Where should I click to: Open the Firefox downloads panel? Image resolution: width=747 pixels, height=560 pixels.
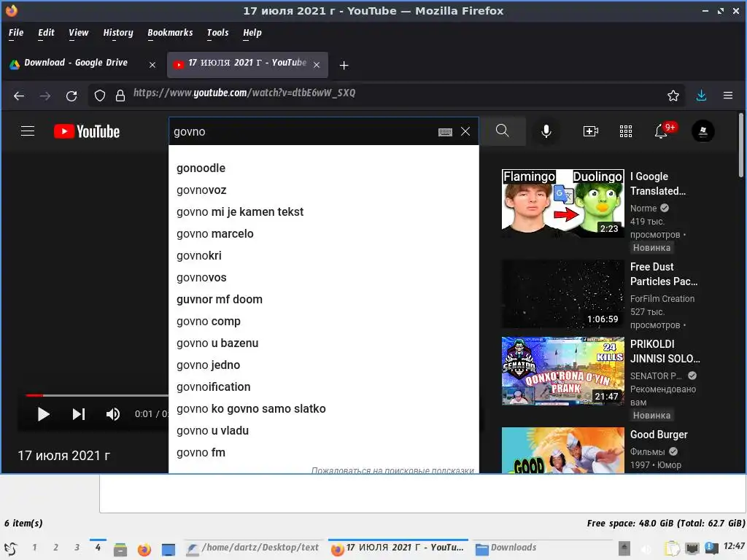tap(701, 96)
